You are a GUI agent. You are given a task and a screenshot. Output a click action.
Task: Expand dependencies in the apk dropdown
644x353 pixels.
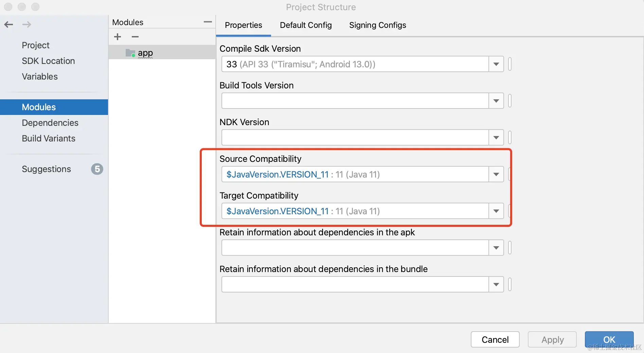click(496, 248)
